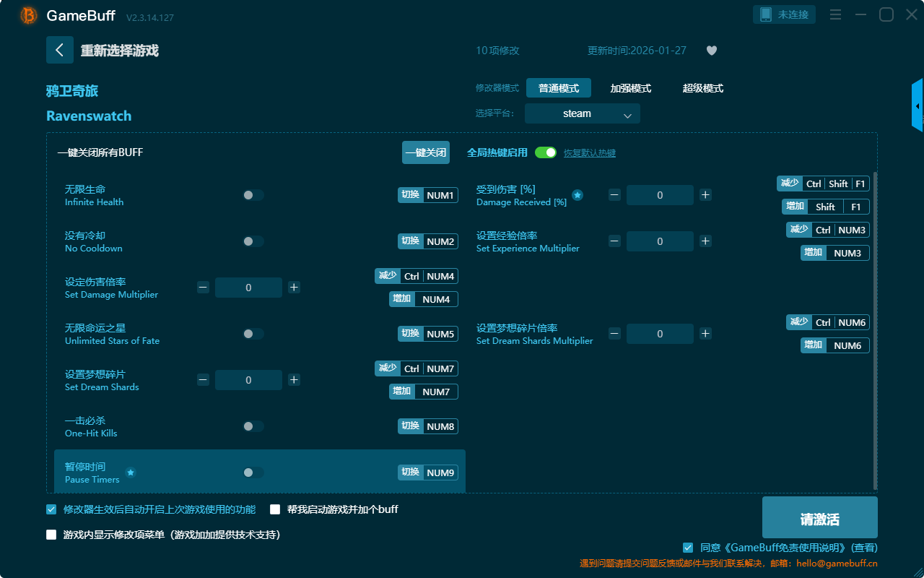Click star icon beside Damage Received
This screenshot has height=578, width=924.
577,195
